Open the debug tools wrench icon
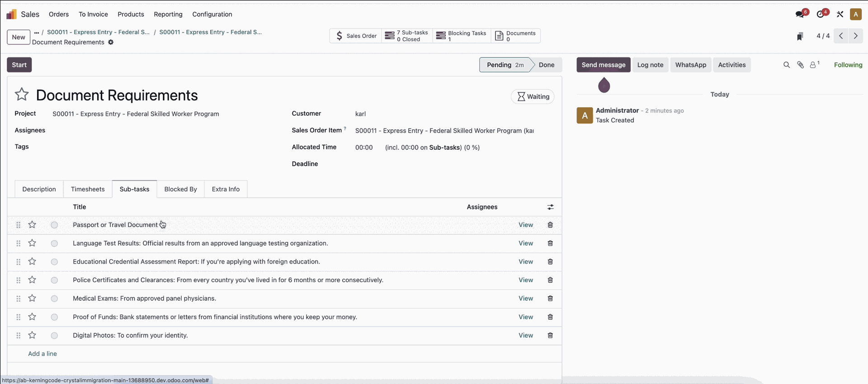 840,14
